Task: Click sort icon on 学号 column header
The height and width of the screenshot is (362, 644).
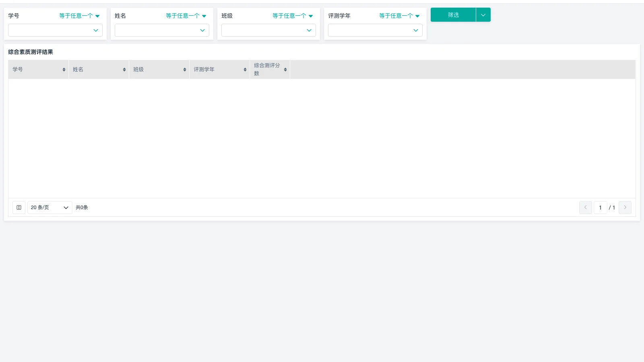Action: 64,70
